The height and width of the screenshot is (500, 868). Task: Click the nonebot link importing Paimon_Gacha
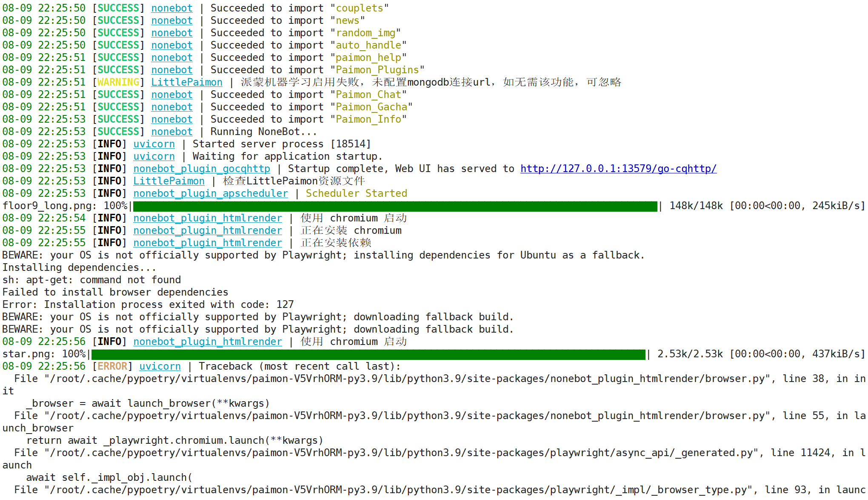click(171, 107)
